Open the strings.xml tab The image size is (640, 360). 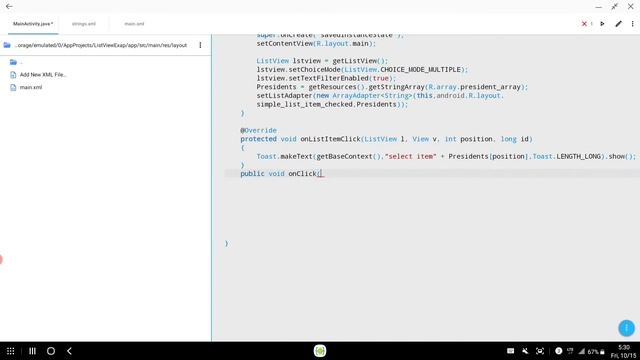(x=84, y=24)
